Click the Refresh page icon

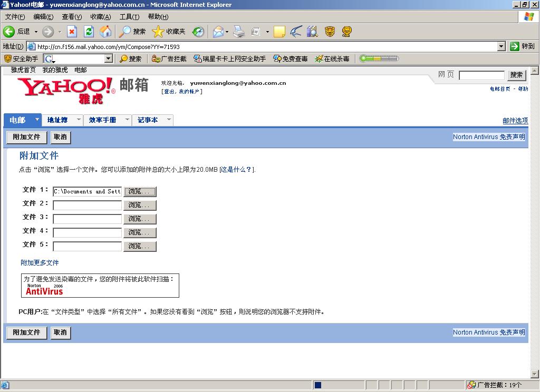coord(89,32)
